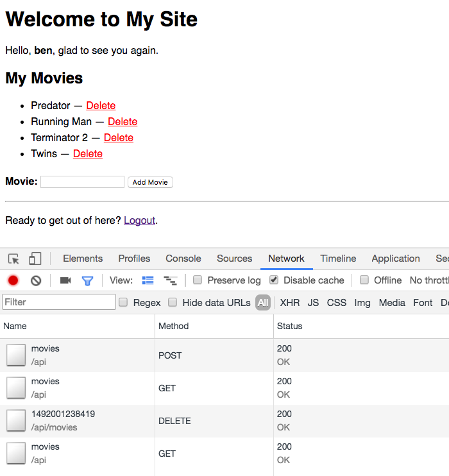Check the Hide data URLs box
This screenshot has width=449, height=476.
173,302
